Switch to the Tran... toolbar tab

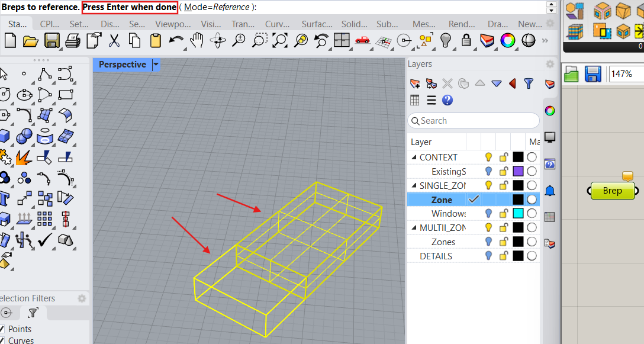pos(243,24)
